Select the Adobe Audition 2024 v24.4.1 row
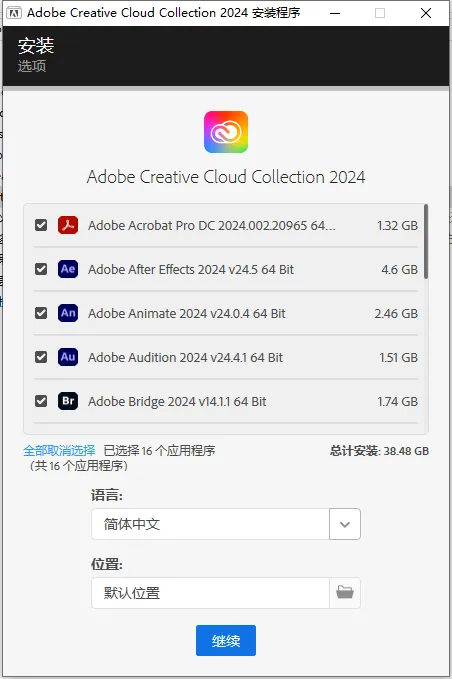The width and height of the screenshot is (452, 679). (x=226, y=357)
